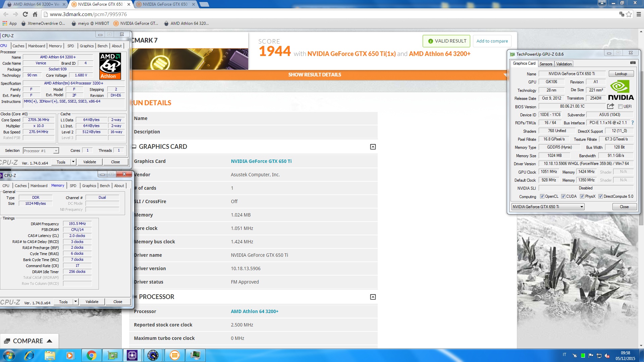Image resolution: width=644 pixels, height=362 pixels.
Task: Click the NVIDIA logo in GPU-Z
Action: point(621,90)
